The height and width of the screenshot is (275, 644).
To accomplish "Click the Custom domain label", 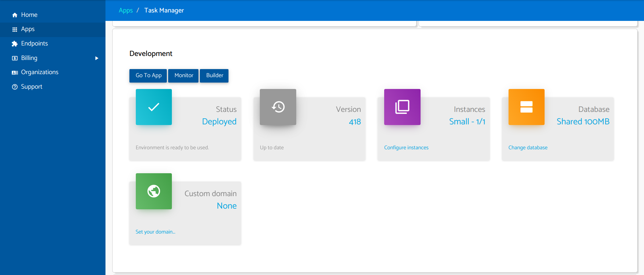I will point(211,193).
